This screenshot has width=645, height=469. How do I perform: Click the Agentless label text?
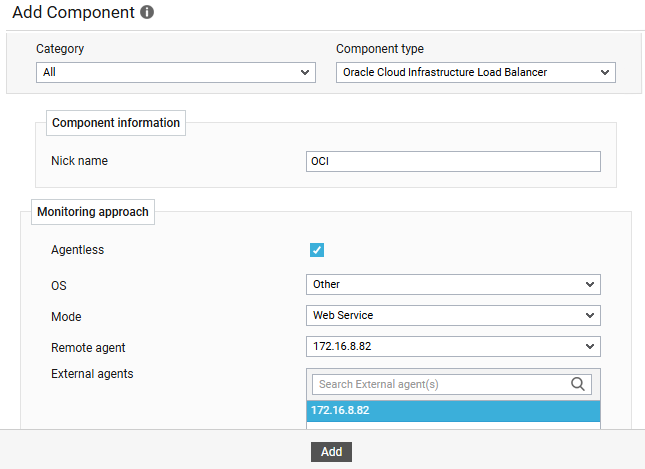[77, 250]
